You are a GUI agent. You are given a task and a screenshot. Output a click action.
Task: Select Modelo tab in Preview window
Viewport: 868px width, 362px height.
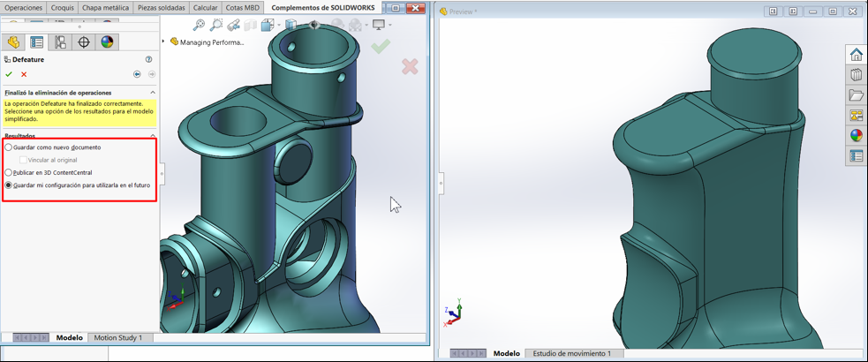tap(507, 353)
